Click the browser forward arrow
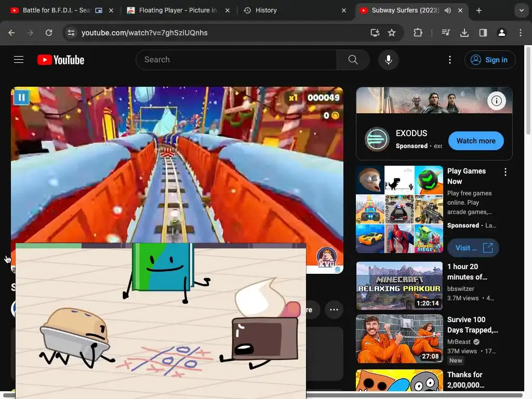The height and width of the screenshot is (399, 532). point(30,33)
